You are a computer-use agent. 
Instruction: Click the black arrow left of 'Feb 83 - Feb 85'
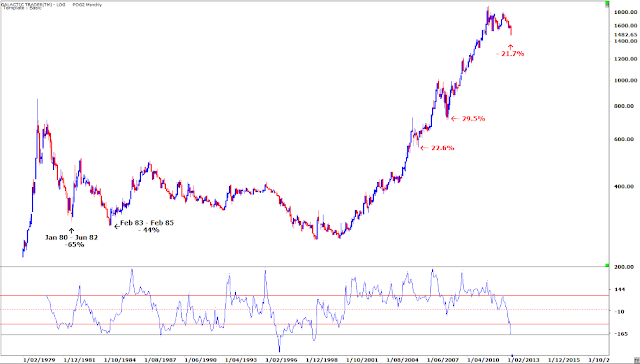pyautogui.click(x=117, y=226)
